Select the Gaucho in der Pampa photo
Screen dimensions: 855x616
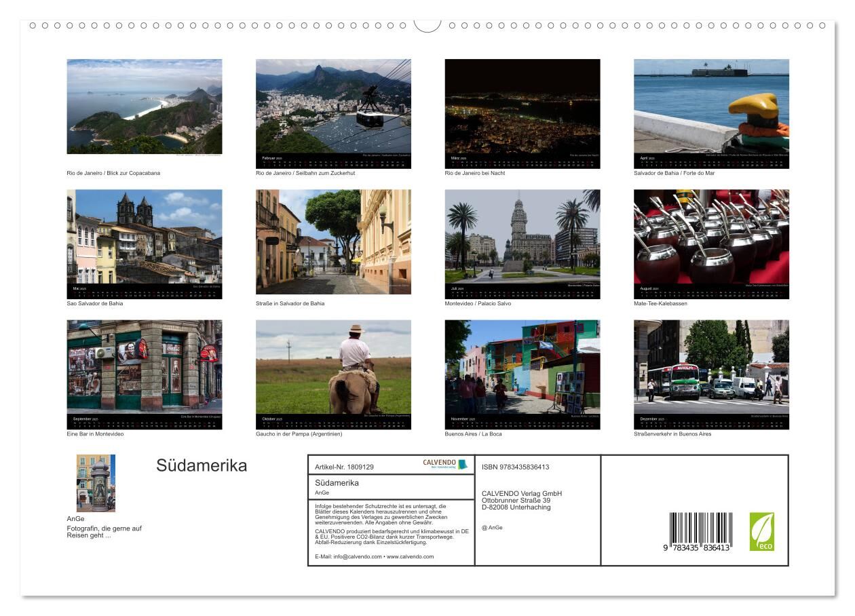[333, 367]
